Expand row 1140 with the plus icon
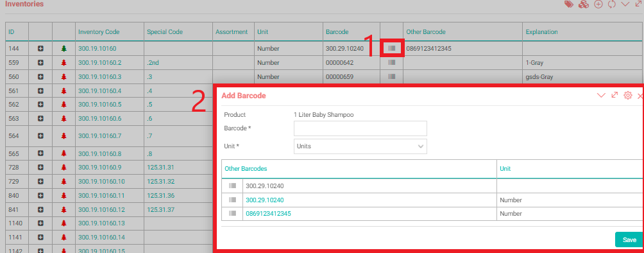644x253 pixels. 40,223
